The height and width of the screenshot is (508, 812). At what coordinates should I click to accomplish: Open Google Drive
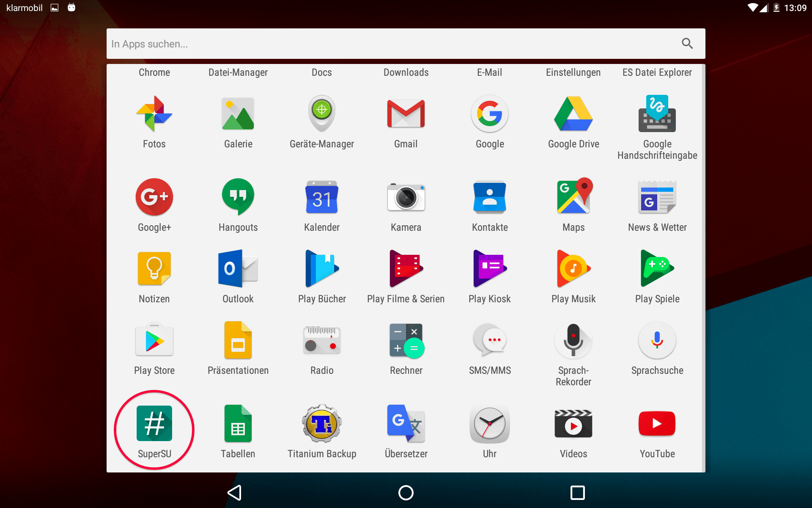click(x=573, y=114)
